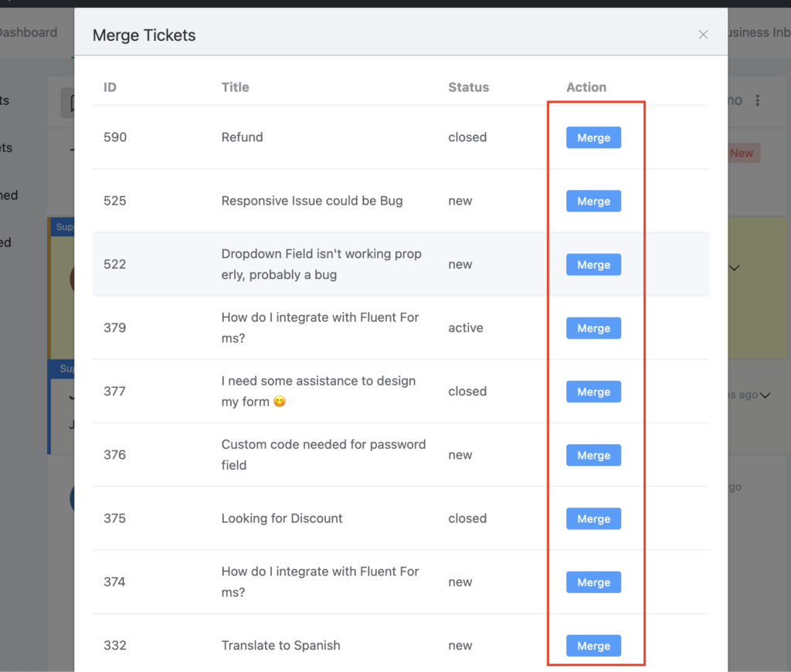Click the 'Merge Tickets' dialog heading
The height and width of the screenshot is (672, 791).
coord(144,36)
